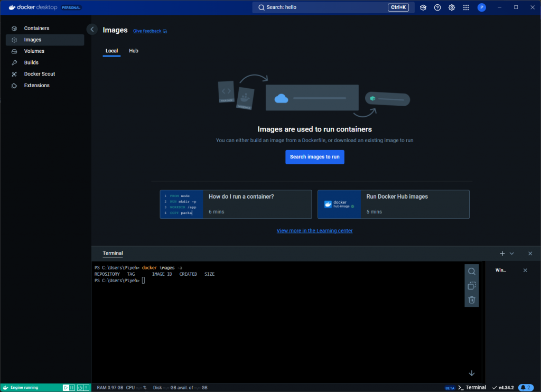The width and height of the screenshot is (541, 392).
Task: Click the terminal prompt input line
Action: tap(120, 281)
